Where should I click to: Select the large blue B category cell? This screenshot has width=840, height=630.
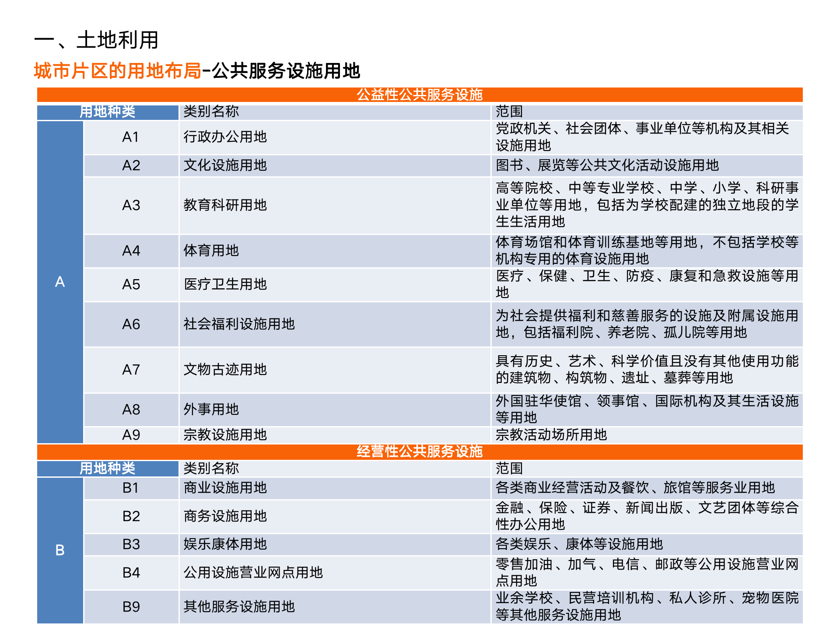coord(60,550)
